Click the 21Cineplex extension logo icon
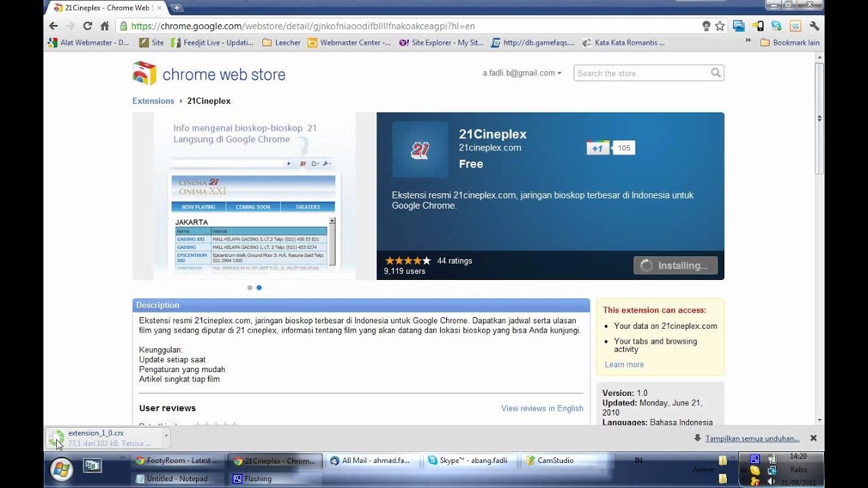Viewport: 868px width, 488px height. 420,150
